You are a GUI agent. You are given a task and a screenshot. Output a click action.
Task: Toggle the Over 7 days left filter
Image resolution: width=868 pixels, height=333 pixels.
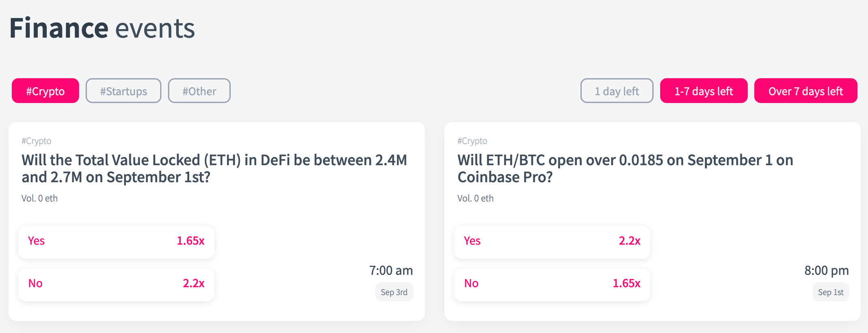point(806,91)
